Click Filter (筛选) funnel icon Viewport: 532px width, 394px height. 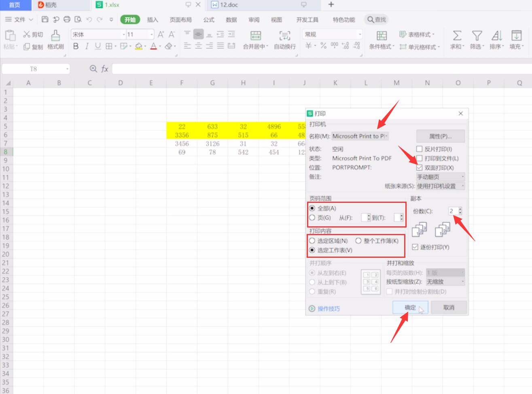[x=477, y=36]
